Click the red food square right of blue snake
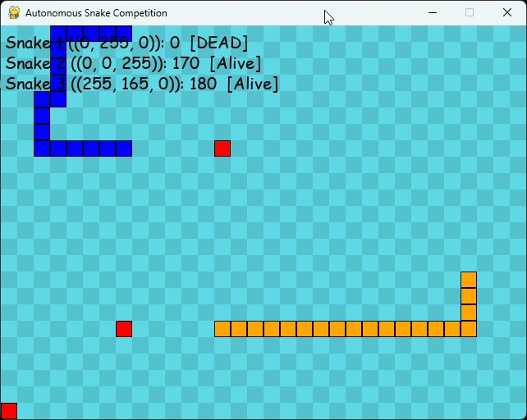 pos(222,148)
